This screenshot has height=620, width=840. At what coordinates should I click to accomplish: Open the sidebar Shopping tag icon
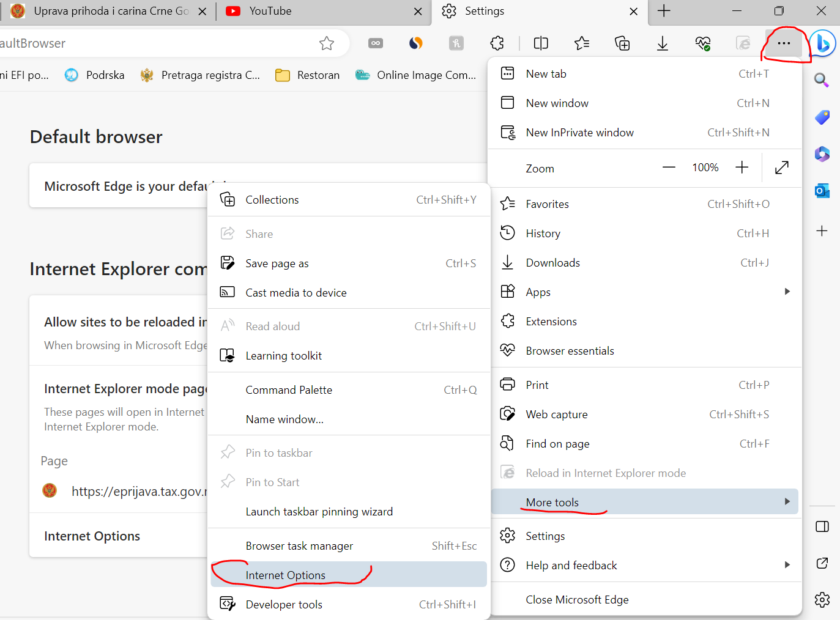point(822,117)
